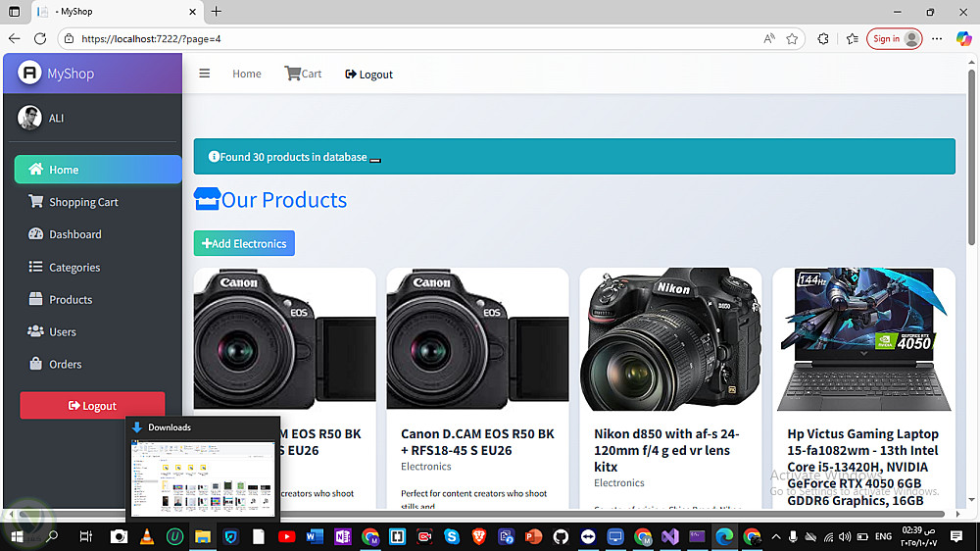Open a new browser tab
Viewport: 980px width, 551px height.
pos(217,11)
